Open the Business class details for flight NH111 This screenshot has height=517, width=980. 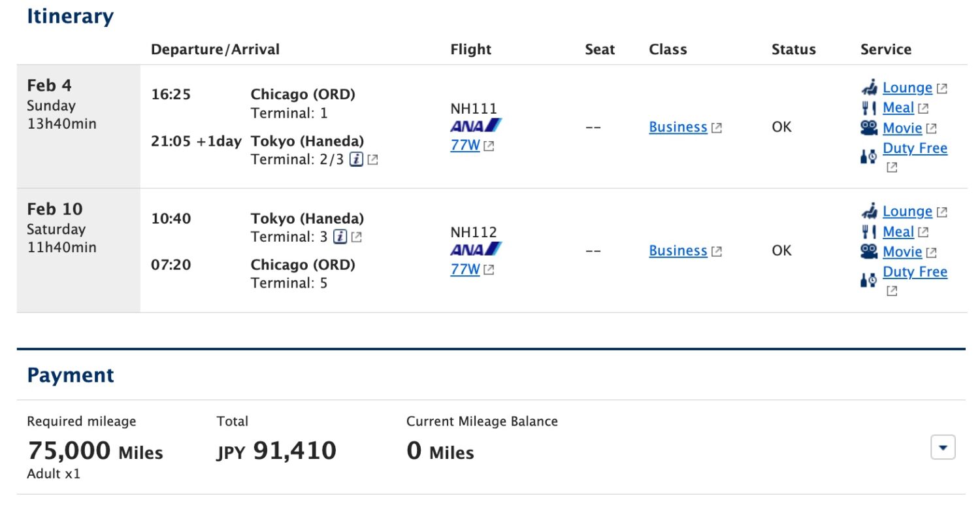click(x=678, y=127)
